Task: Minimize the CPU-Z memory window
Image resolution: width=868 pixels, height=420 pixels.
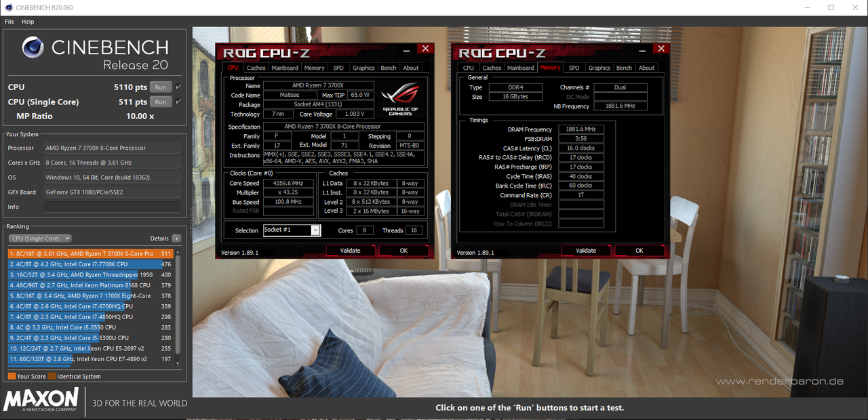Action: click(642, 49)
